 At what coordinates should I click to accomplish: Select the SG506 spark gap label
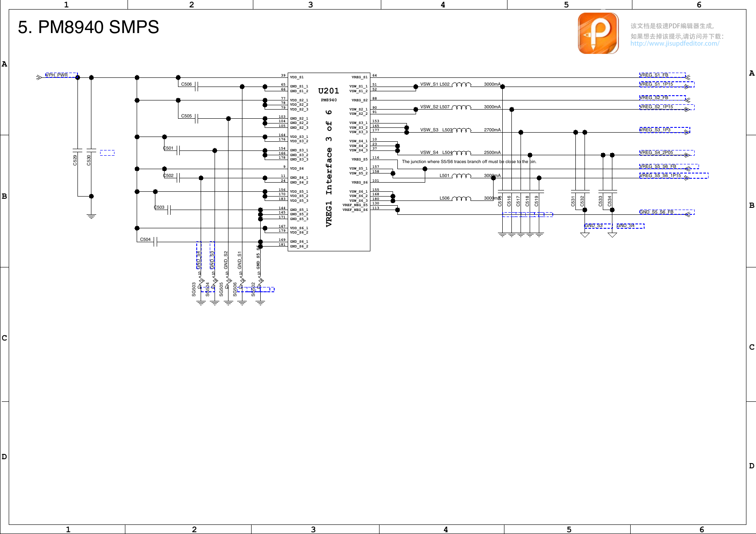(x=235, y=290)
